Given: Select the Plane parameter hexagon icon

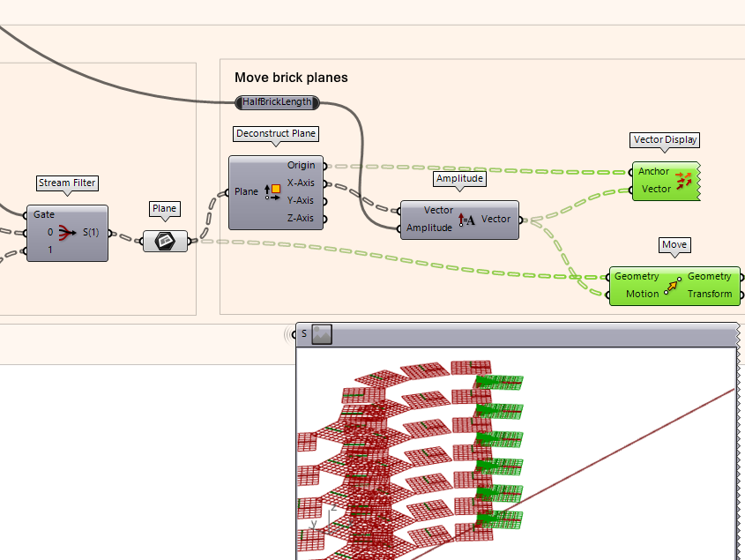Looking at the screenshot, I should coord(166,241).
